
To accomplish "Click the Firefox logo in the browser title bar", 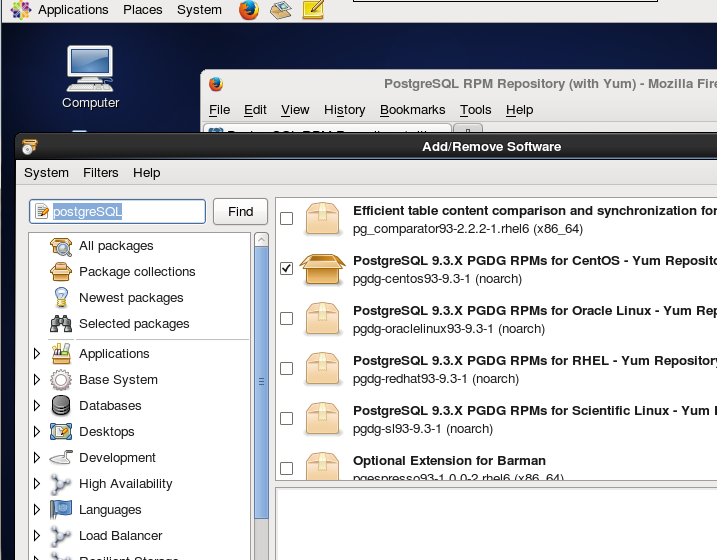I will click(x=216, y=84).
